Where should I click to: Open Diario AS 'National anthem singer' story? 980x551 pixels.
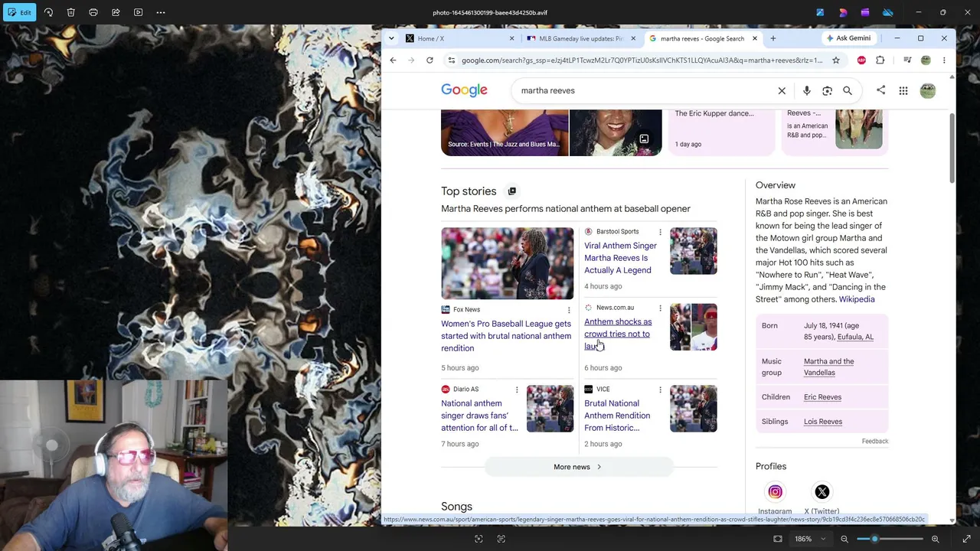coord(479,416)
